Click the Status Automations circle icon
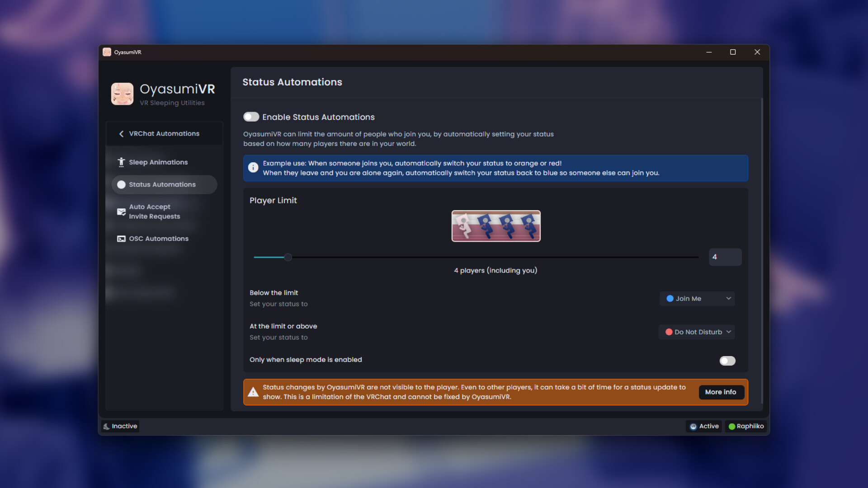This screenshot has height=488, width=868. tap(121, 184)
